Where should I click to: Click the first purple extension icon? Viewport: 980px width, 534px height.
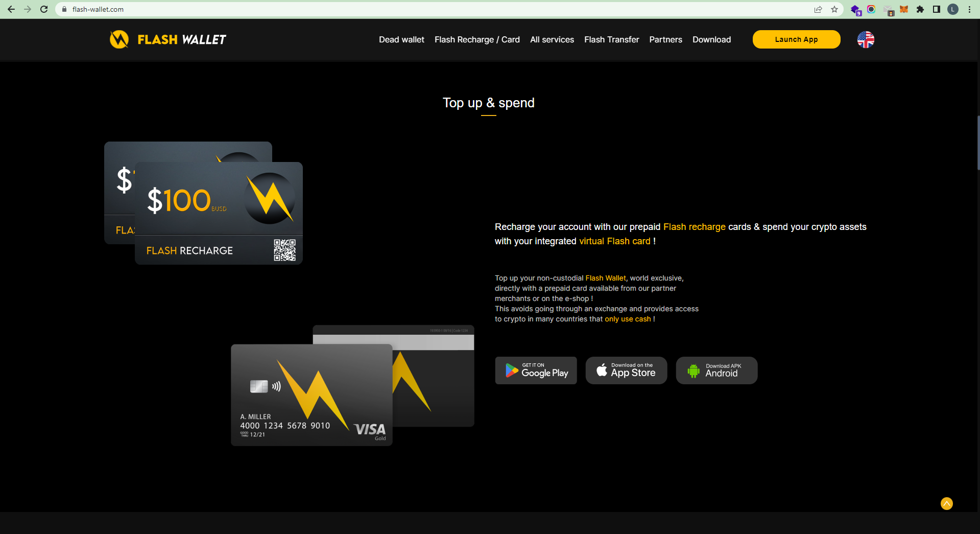click(x=855, y=10)
